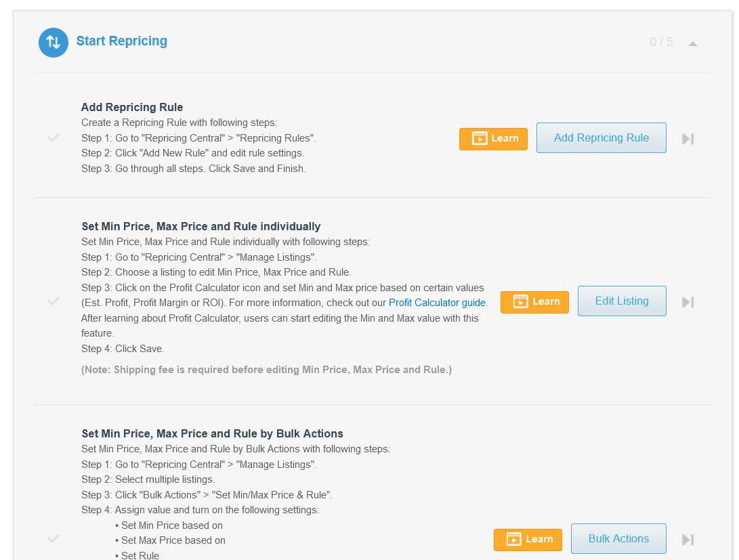Screen dimensions: 739x560
Task: Check off the Bulk Actions step
Action: 54,538
